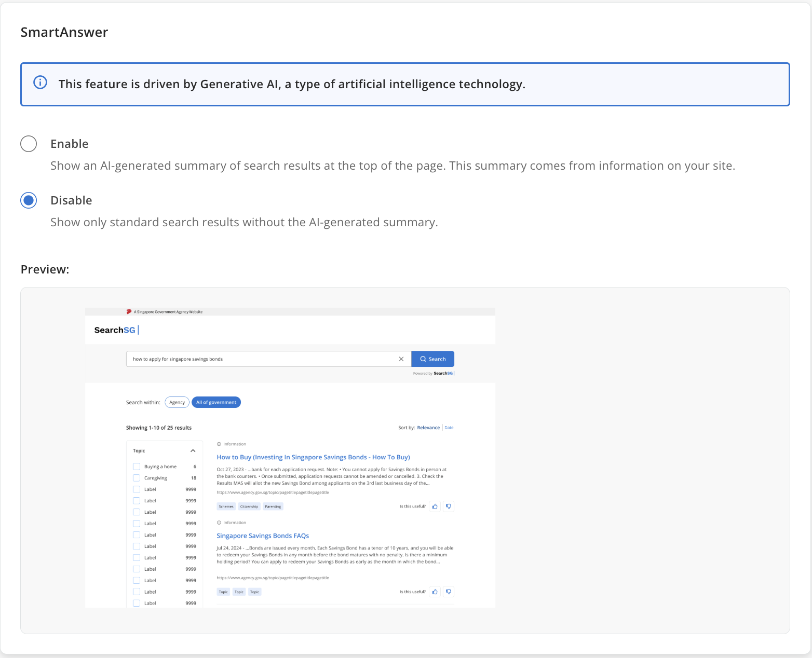Enable the AI-generated summary option
Screen dimensions: 812x658
[x=29, y=144]
